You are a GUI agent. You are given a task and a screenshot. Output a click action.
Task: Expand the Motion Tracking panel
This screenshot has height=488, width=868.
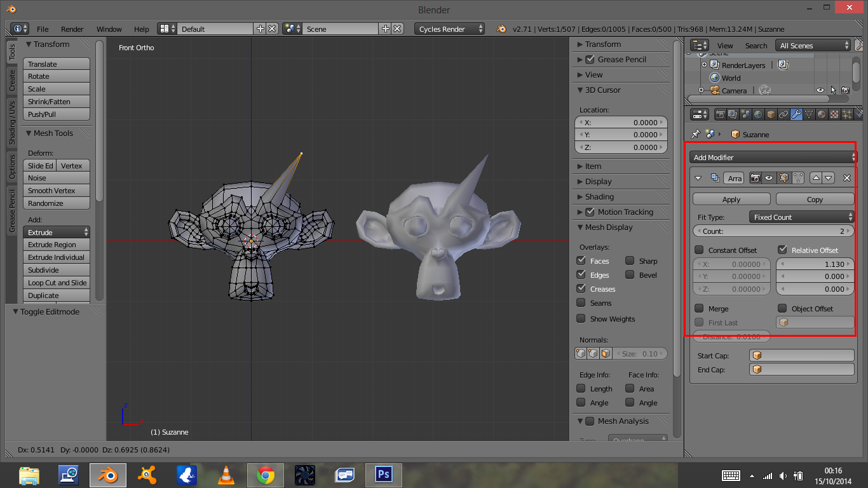(x=580, y=212)
